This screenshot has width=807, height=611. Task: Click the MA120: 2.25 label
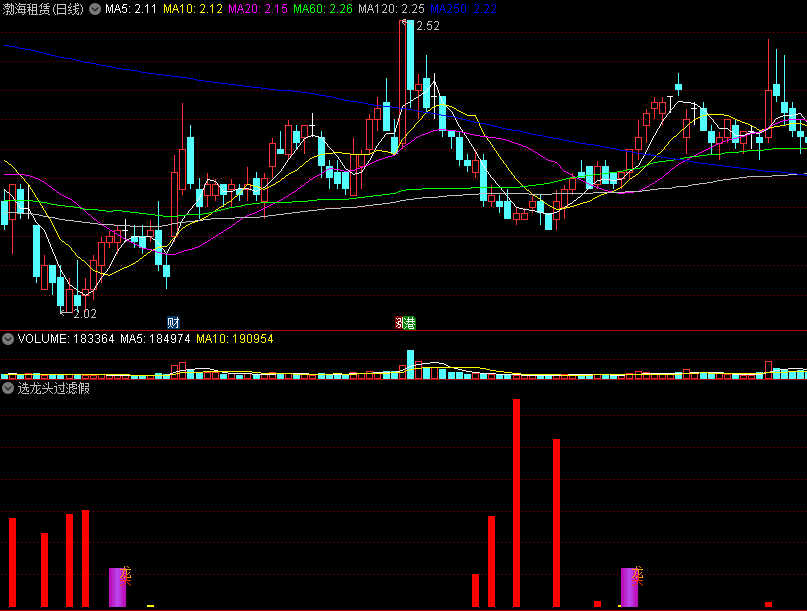pyautogui.click(x=391, y=9)
